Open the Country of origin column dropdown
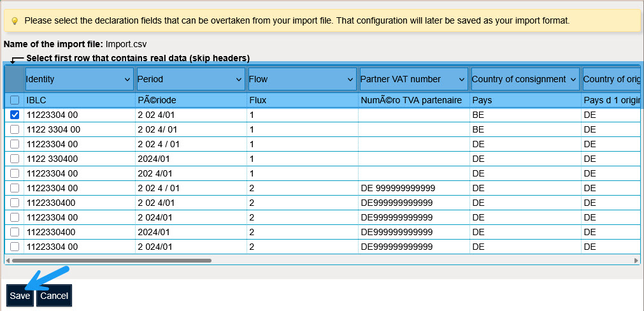Viewport: 644px width, 311px height. point(612,79)
